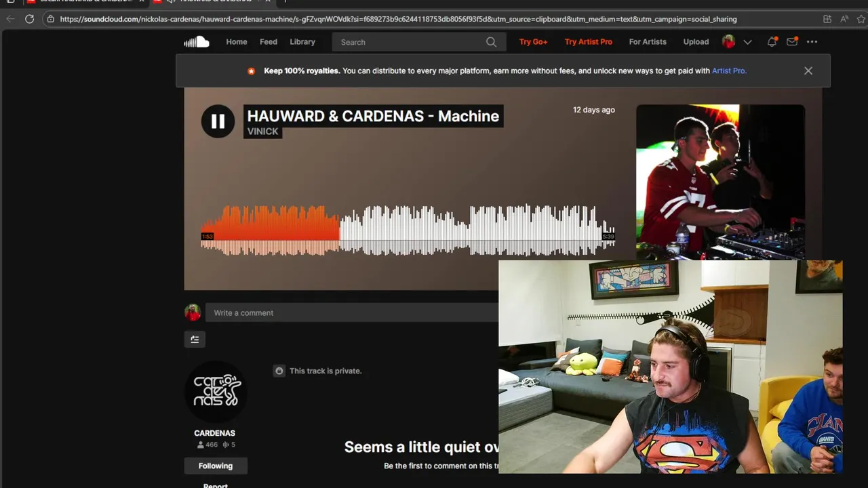Screen dimensions: 868x488
Task: Open the For Artists page
Action: tap(648, 42)
